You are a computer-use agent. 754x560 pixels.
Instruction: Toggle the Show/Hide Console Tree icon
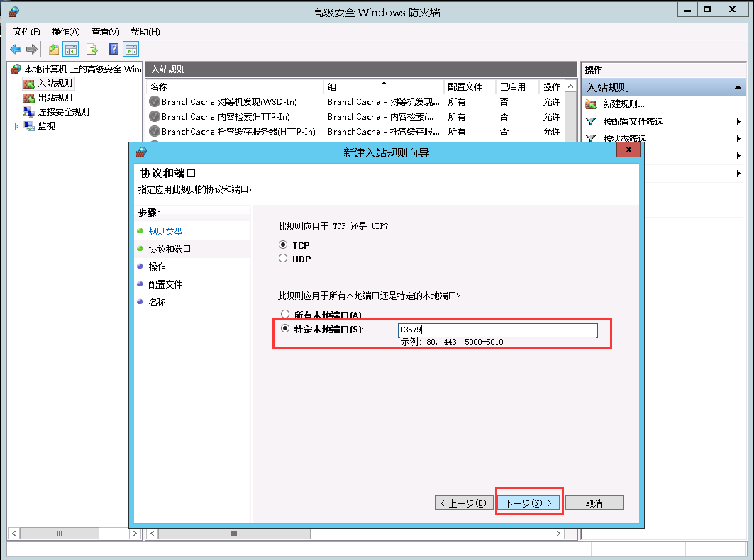point(70,49)
